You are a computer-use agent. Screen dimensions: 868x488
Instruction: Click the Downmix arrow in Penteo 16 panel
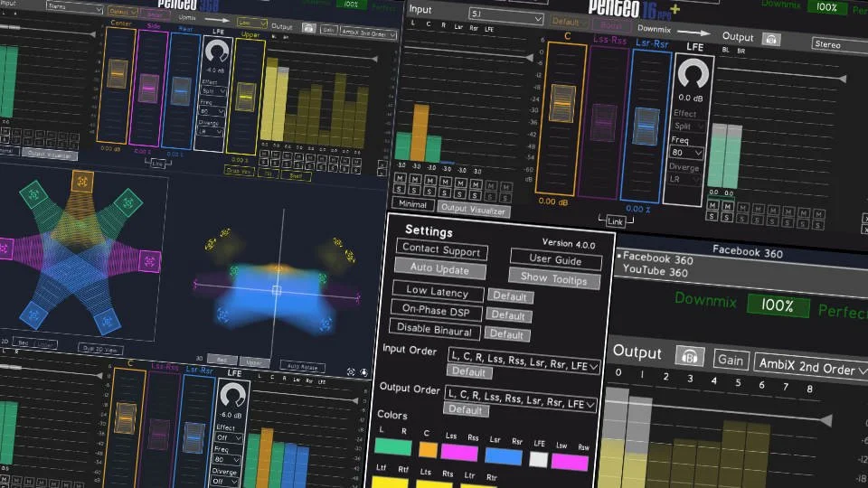(694, 33)
